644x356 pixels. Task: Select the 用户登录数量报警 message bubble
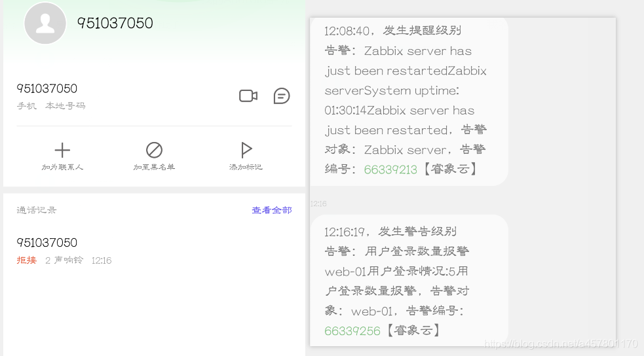point(409,280)
